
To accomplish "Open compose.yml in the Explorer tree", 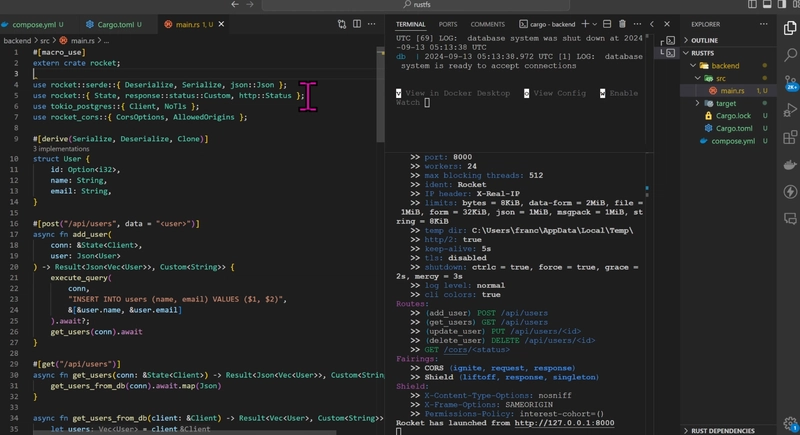I will [733, 141].
